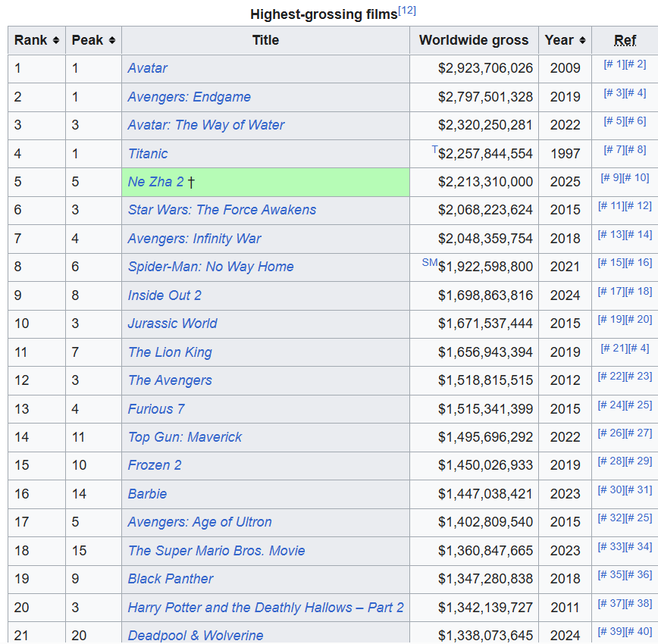
Task: Click the T superscript note beside Titanic's gross
Action: coord(434,149)
